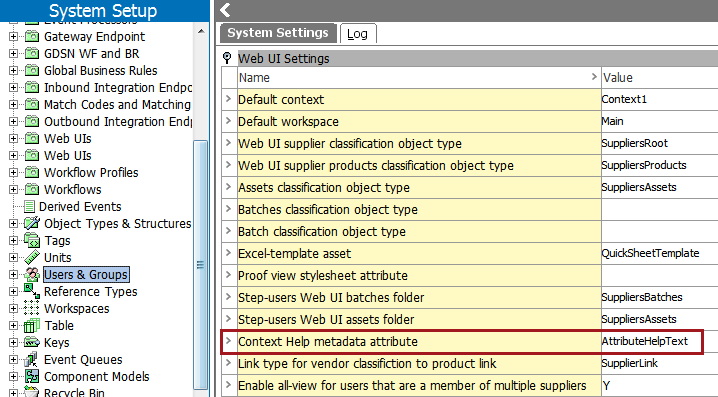
Task: Click the Web UI Settings pin icon
Action: pos(227,58)
